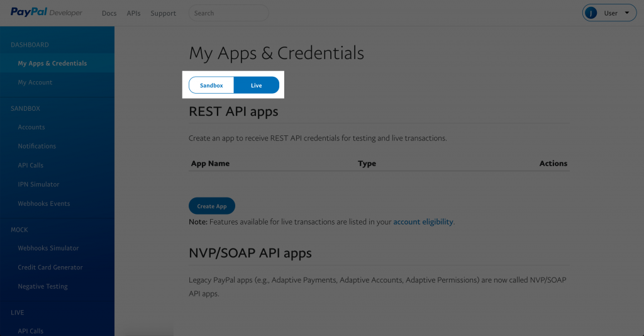Screen dimensions: 644x336
Task: Open My Account in the sidebar
Action: [35, 82]
